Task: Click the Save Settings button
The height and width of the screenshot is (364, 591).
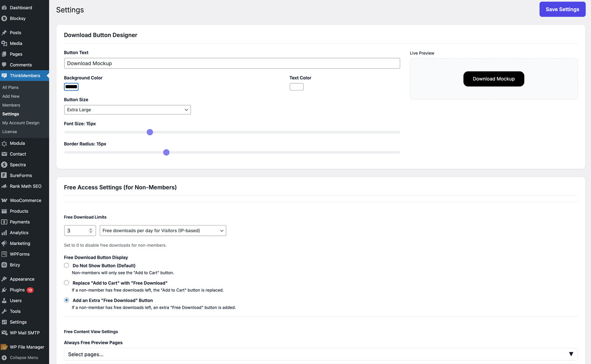Action: [562, 9]
